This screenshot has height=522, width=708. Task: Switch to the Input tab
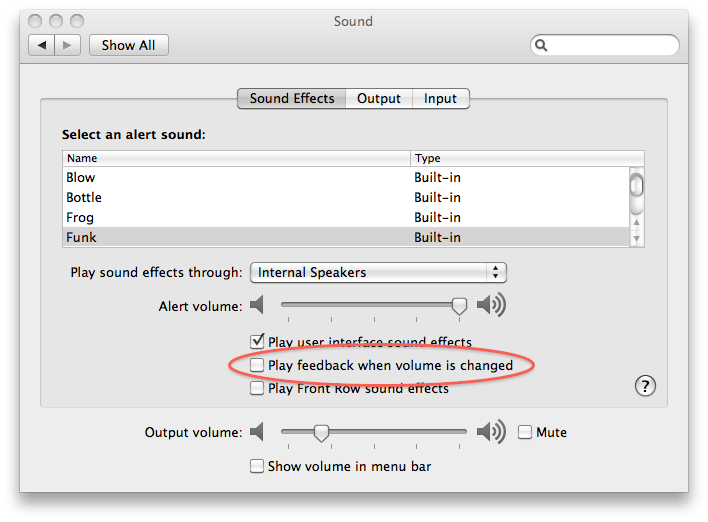pyautogui.click(x=440, y=98)
